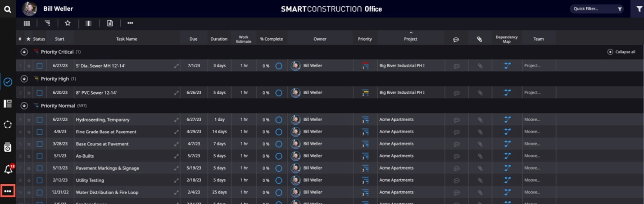Click the 7/1/23 due date cell
Image resolution: width=644 pixels, height=204 pixels.
194,66
